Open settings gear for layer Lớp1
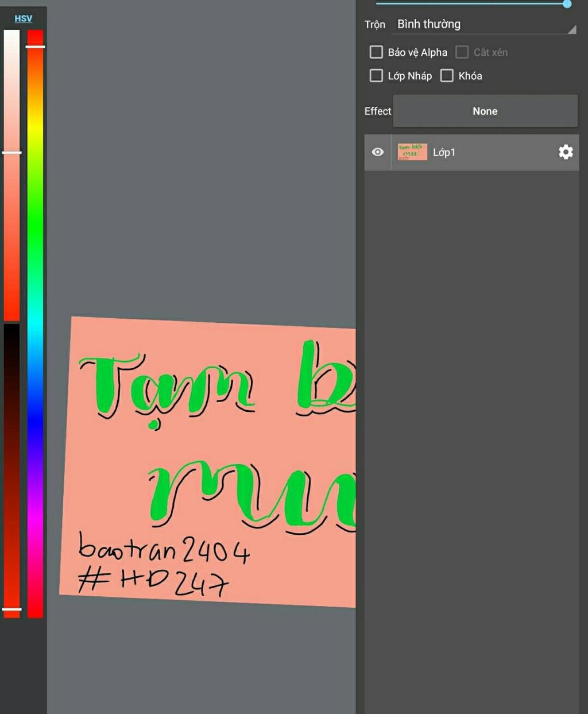Viewport: 588px width, 714px height. point(566,152)
